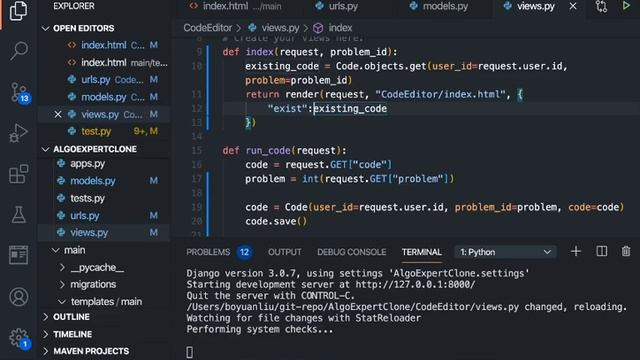Open the first index.html entry in Open Editors

[104, 45]
